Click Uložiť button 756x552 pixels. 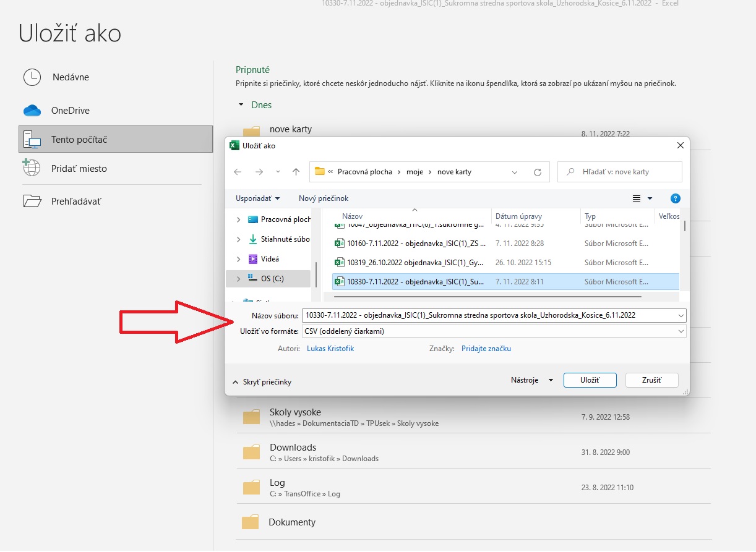590,380
